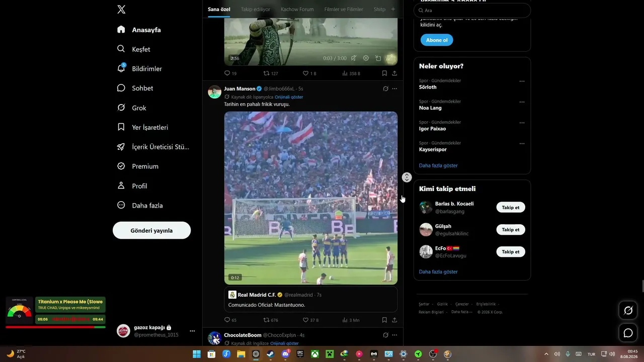The width and height of the screenshot is (644, 362).
Task: Open Sohbet messages in the sidebar
Action: click(135, 88)
